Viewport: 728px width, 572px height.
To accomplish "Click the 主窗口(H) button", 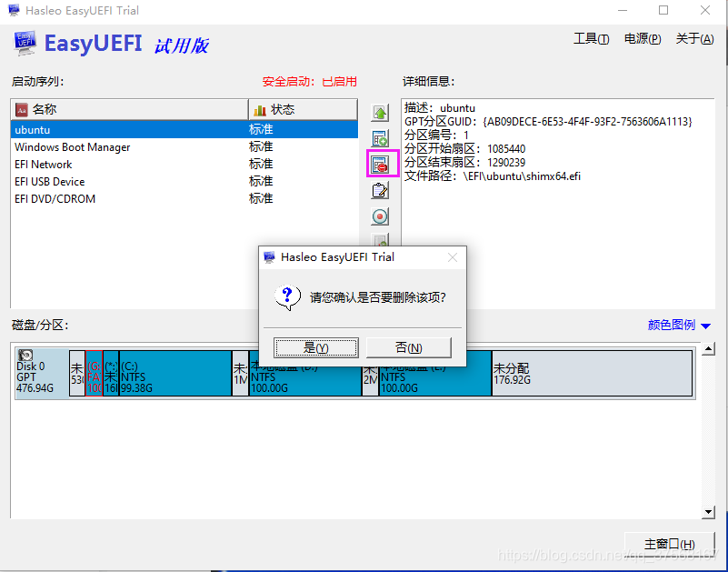I will pyautogui.click(x=669, y=543).
